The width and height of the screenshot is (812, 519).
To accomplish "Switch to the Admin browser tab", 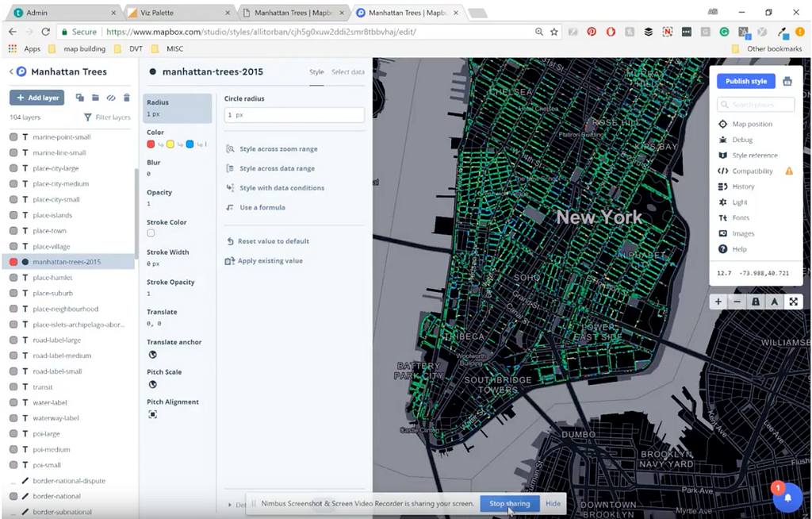I will [x=65, y=13].
